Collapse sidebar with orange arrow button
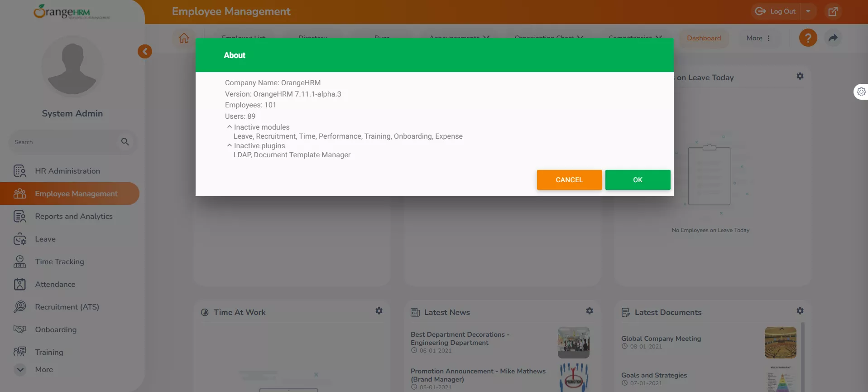 coord(145,51)
